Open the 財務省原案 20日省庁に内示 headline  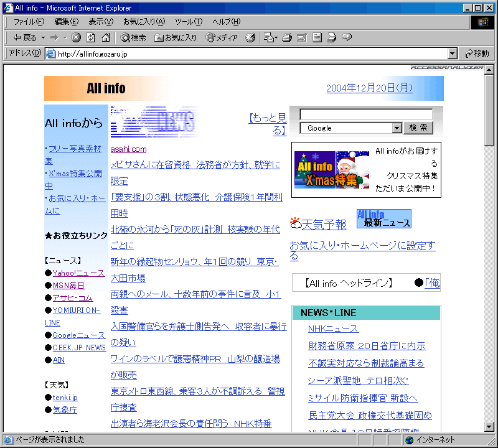click(x=367, y=346)
